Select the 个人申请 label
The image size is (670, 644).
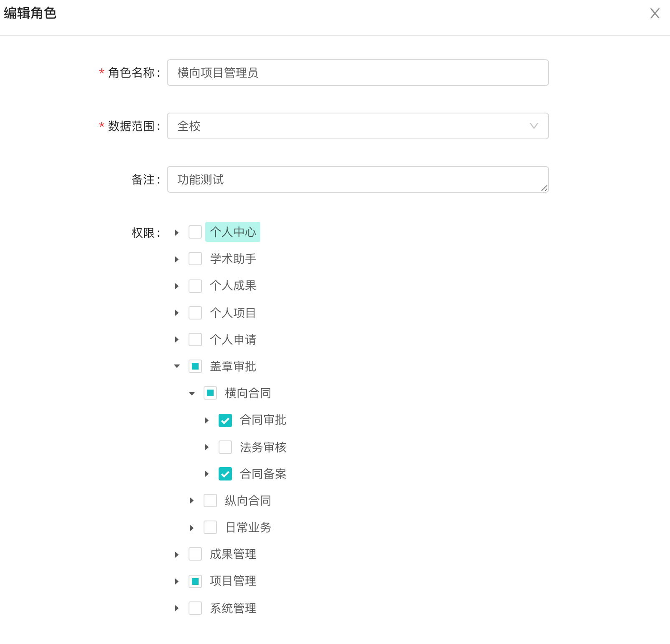[233, 340]
